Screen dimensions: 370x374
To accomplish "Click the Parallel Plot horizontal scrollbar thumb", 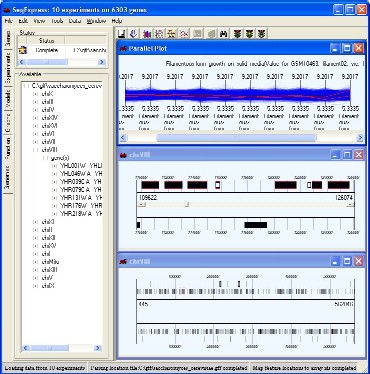I will click(236, 138).
